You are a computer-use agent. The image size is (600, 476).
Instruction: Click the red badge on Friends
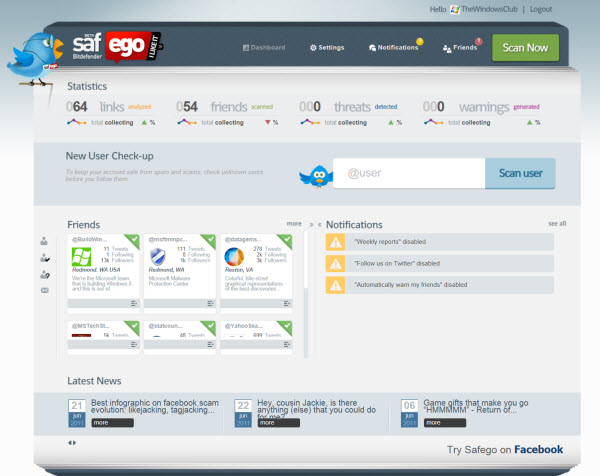pos(479,41)
